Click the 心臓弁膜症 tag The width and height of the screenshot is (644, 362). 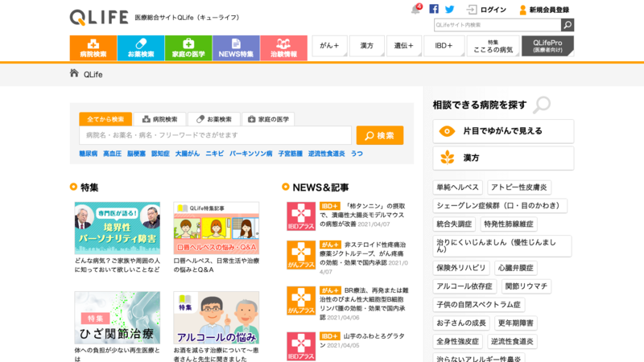click(x=516, y=268)
